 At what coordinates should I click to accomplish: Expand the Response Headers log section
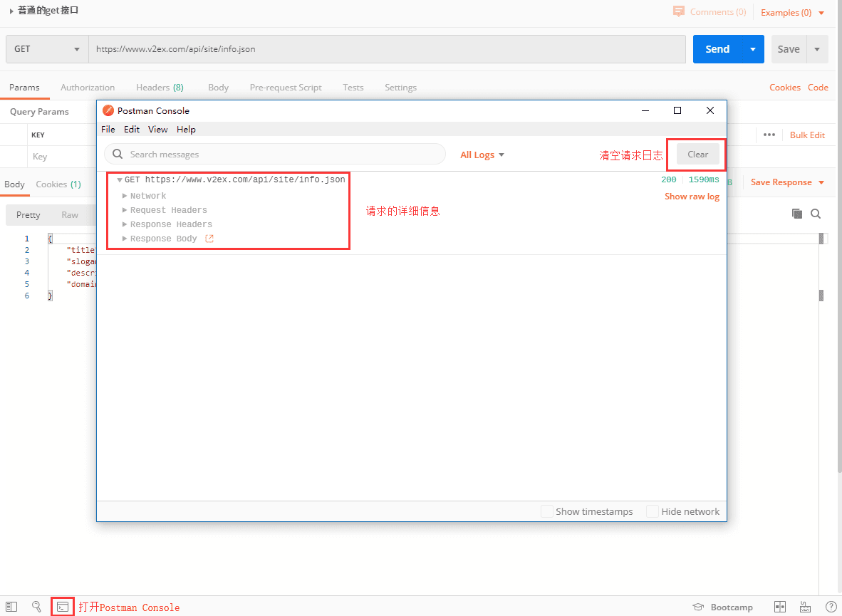[x=125, y=224]
